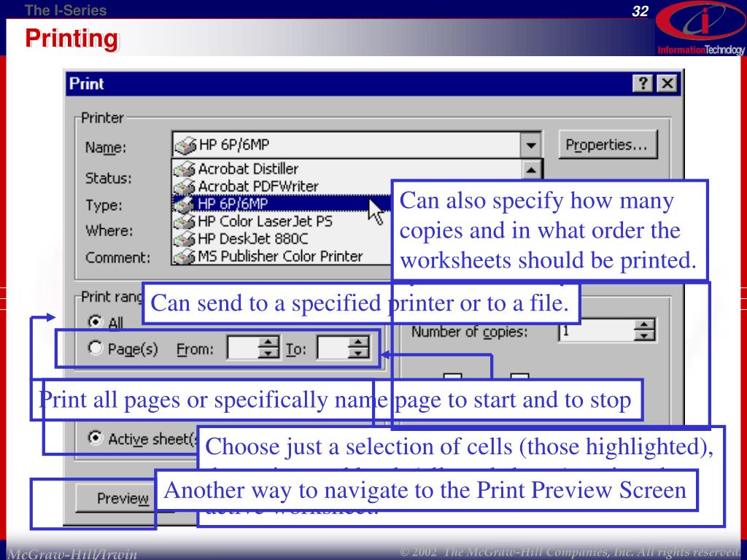The width and height of the screenshot is (747, 560).
Task: Increase the To page spinner value
Action: click(358, 343)
